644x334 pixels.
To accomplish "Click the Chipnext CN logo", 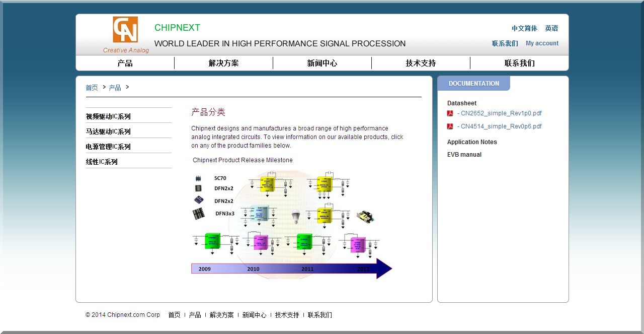I will [125, 30].
